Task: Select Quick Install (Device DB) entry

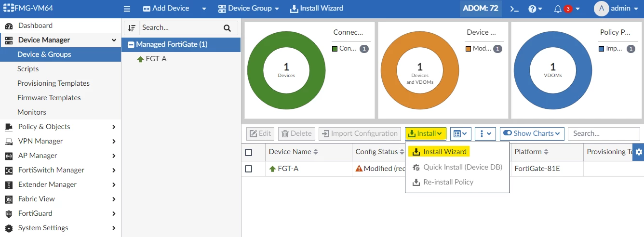Action: pos(457,167)
